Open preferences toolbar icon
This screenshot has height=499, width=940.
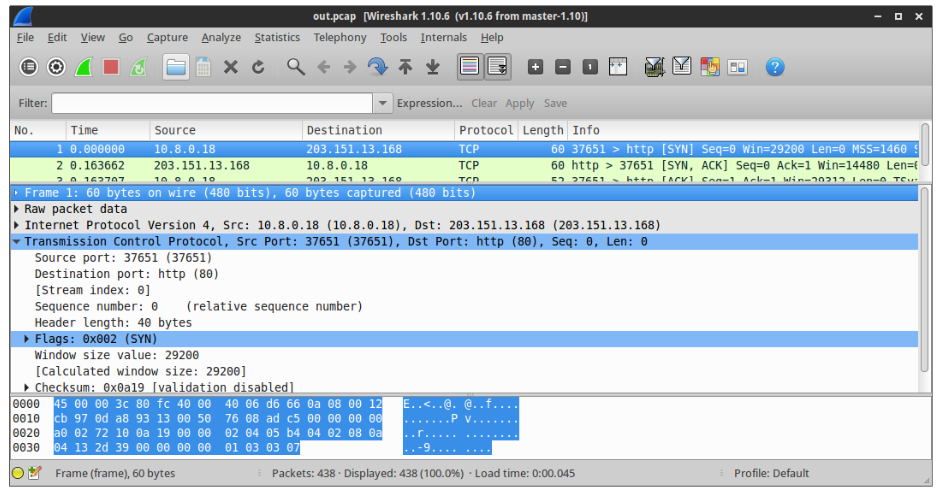click(737, 67)
